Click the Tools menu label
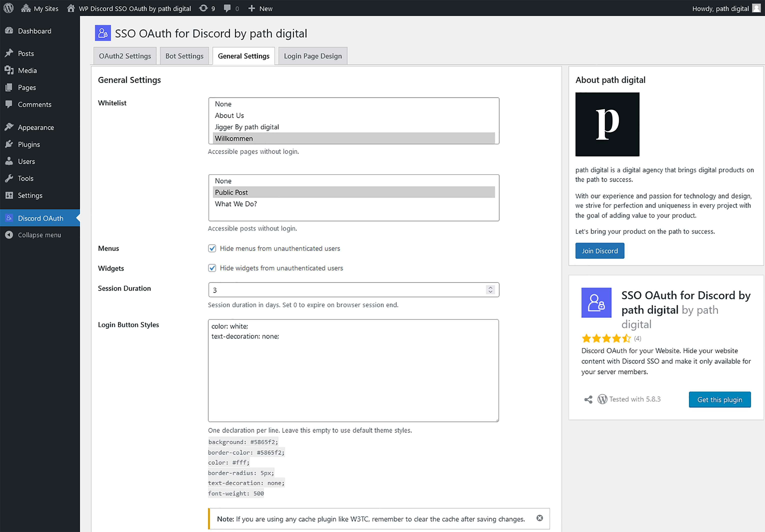The height and width of the screenshot is (532, 765). (26, 178)
